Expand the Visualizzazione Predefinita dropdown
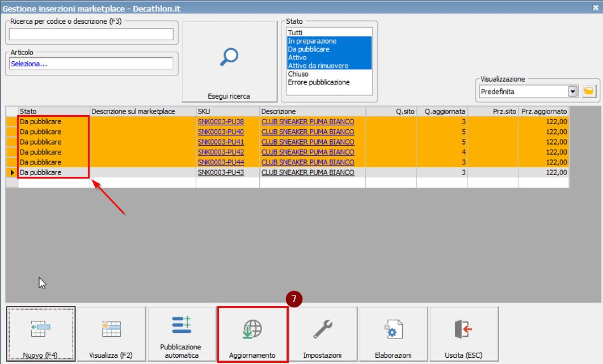 tap(572, 91)
